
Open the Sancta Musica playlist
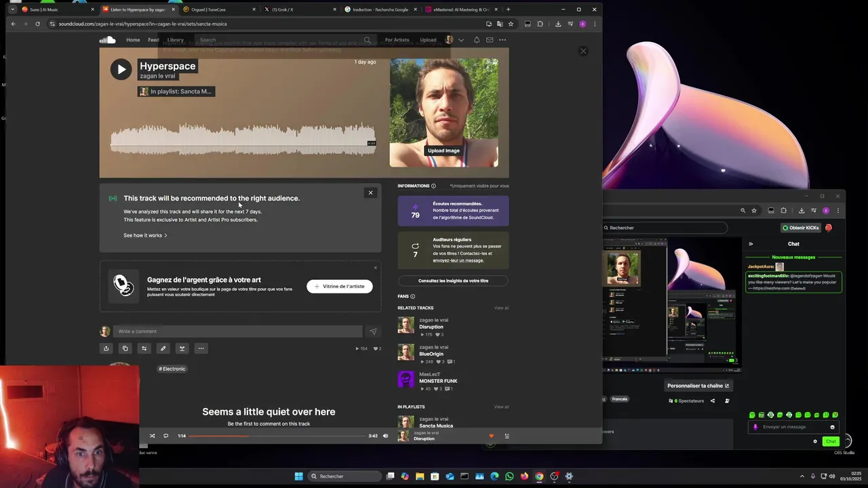[x=436, y=426]
